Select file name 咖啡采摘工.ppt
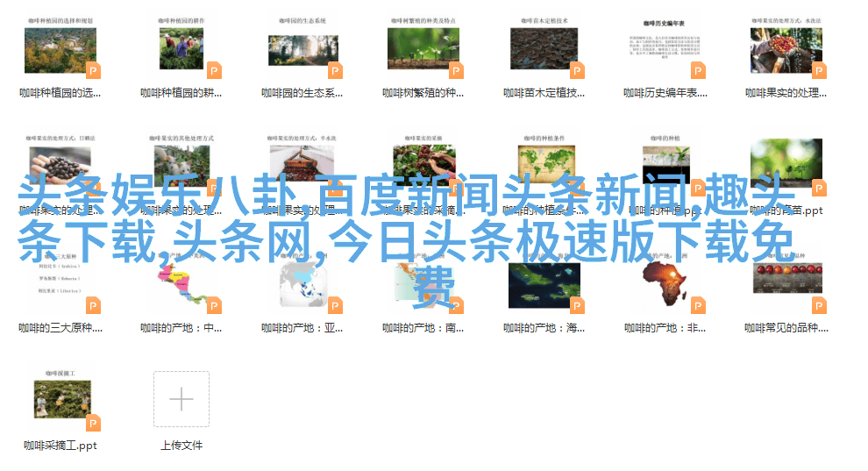The height and width of the screenshot is (471, 868). click(60, 446)
